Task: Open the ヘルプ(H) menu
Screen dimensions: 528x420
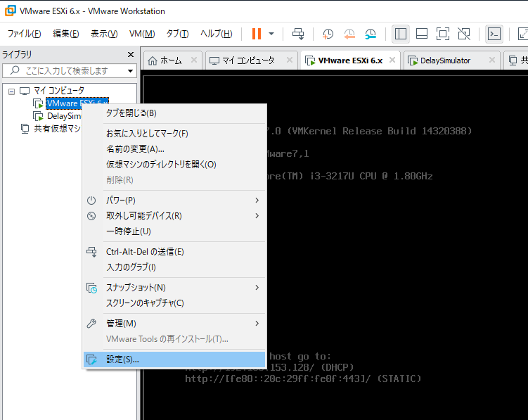Action: (216, 34)
